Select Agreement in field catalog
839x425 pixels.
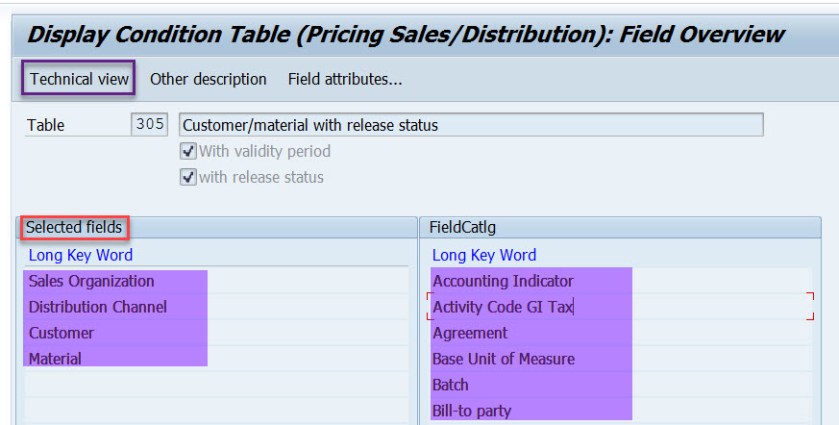click(470, 332)
